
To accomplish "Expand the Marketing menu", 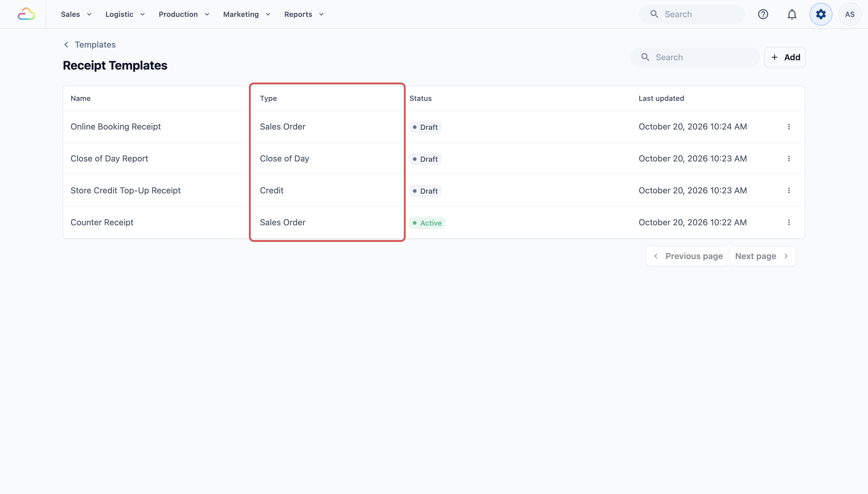I will (247, 14).
